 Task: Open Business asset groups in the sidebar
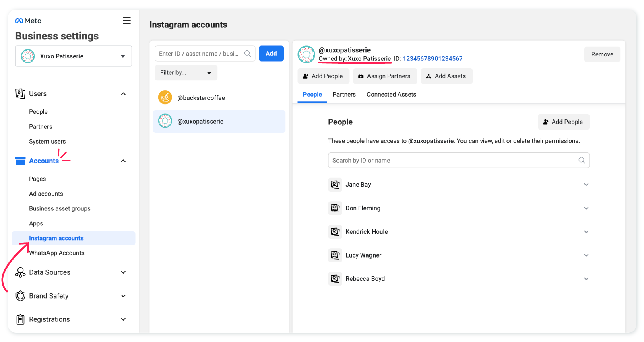pos(60,209)
